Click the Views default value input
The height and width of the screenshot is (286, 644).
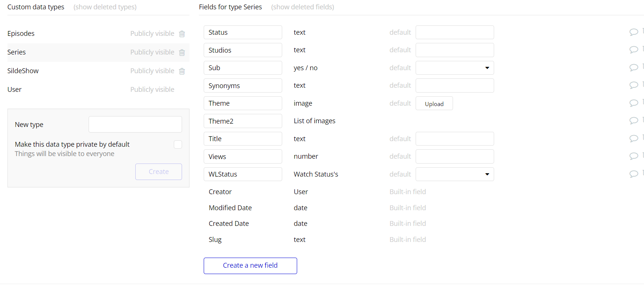pyautogui.click(x=455, y=156)
